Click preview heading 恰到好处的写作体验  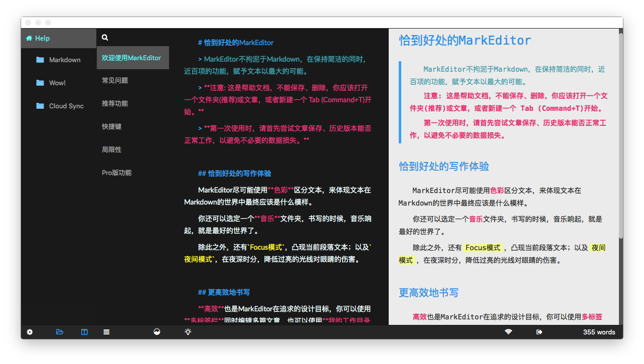coord(444,166)
